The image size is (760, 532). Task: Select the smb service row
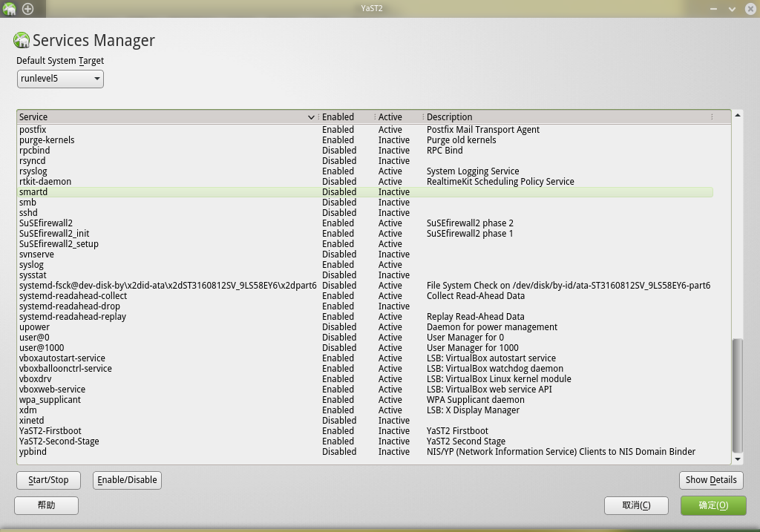pyautogui.click(x=365, y=203)
